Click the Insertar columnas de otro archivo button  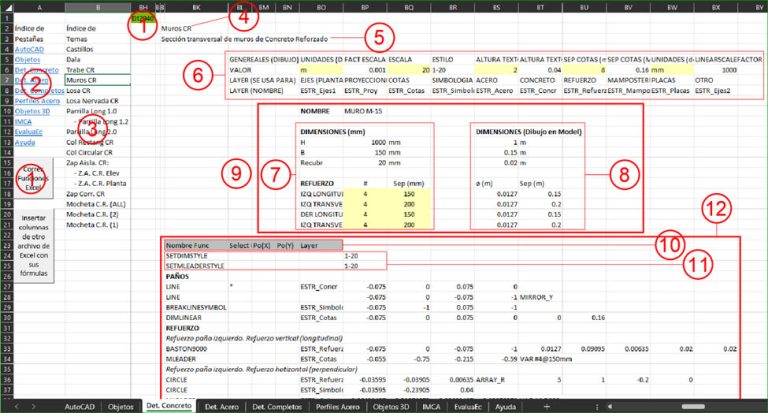pos(33,245)
